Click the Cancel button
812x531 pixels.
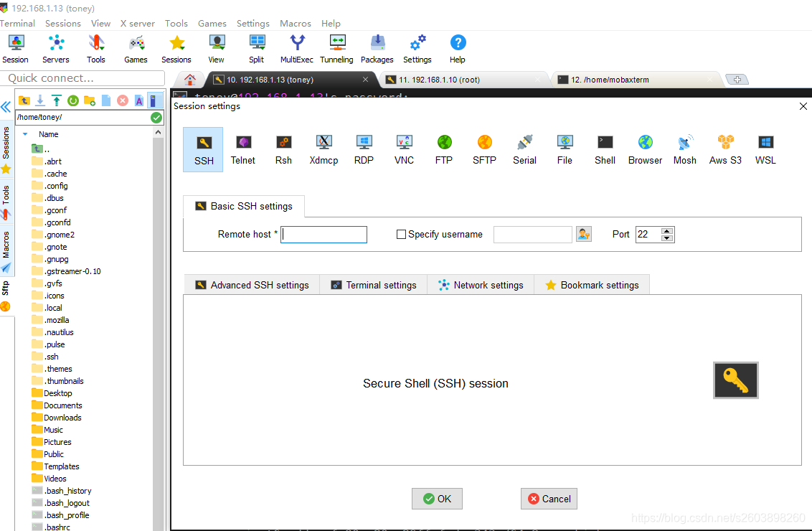point(549,499)
